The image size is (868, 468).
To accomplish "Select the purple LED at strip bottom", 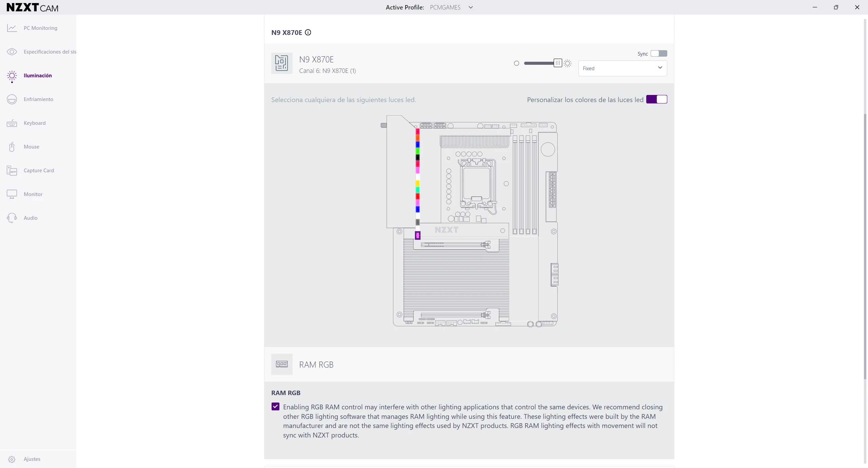I will pos(418,235).
